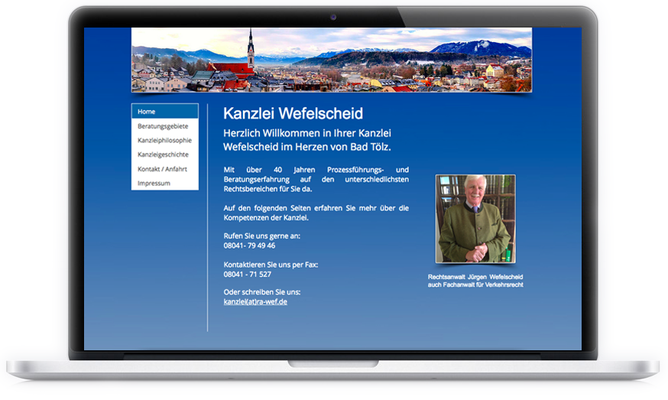This screenshot has height=400, width=668.
Task: Click the kanzlei(at)ra-wef.de email link
Action: (x=255, y=302)
